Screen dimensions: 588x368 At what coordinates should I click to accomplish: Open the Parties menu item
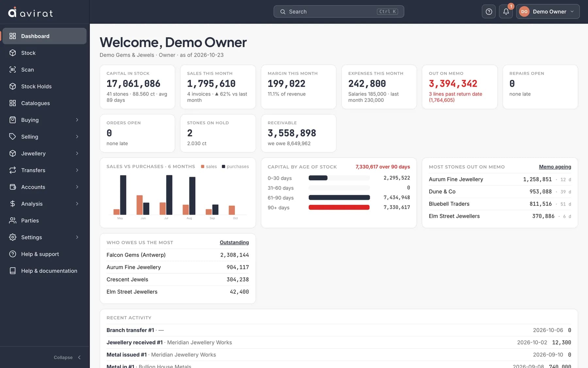[44, 220]
